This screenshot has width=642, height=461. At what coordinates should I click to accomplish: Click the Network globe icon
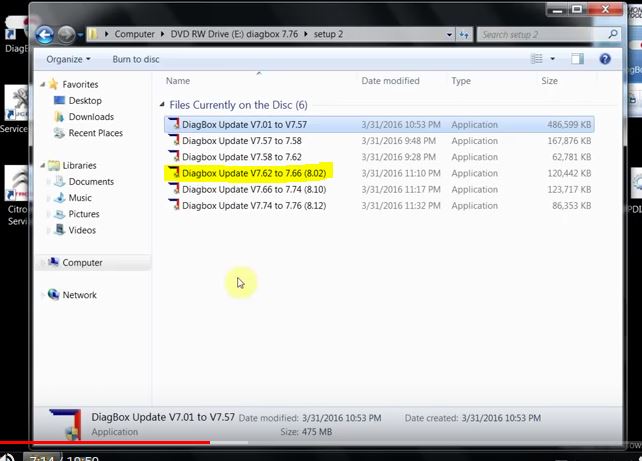pos(53,294)
